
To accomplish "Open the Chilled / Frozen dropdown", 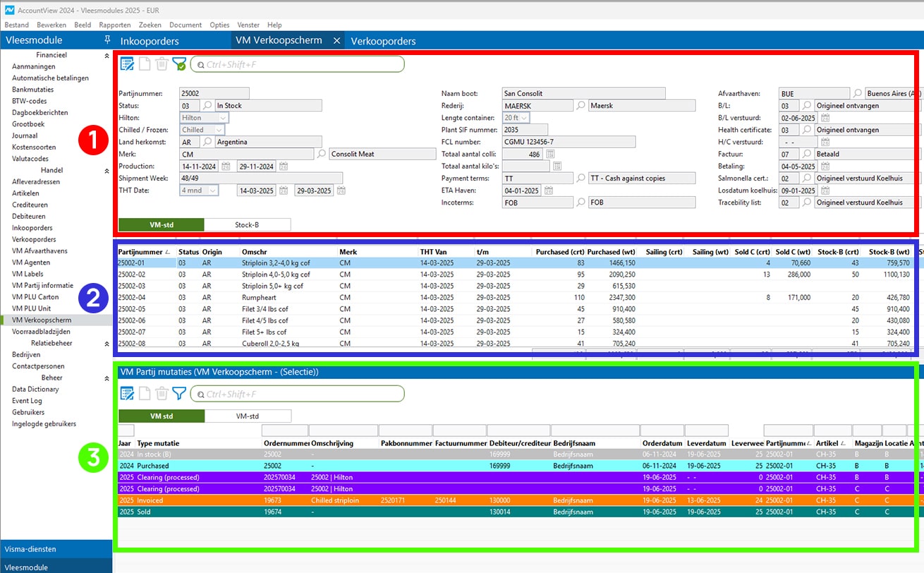I will coord(219,130).
